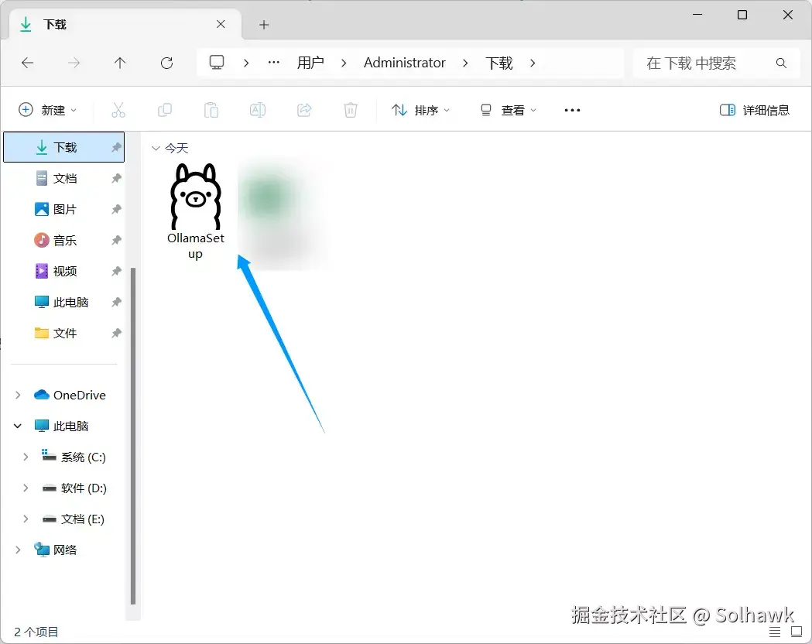Select 网络 in the navigation pane

coord(56,550)
